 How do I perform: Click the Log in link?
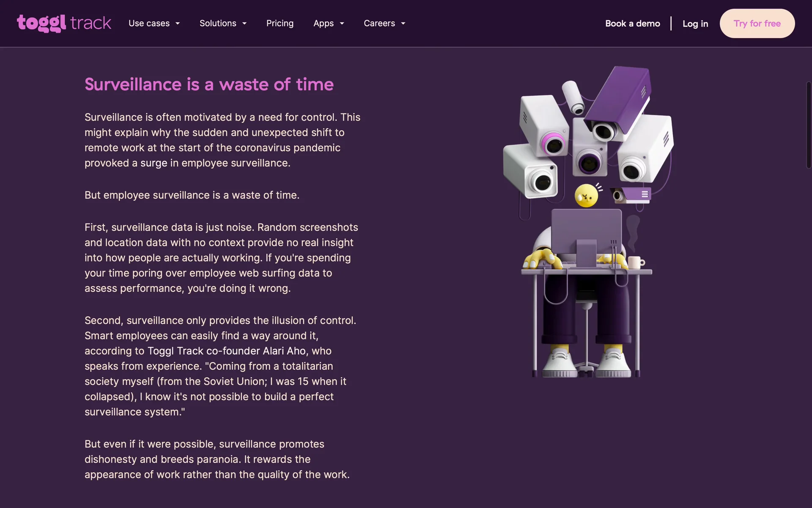[x=695, y=24]
